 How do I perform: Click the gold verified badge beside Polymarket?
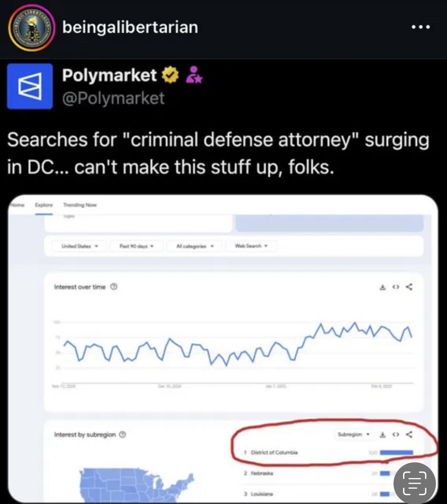[170, 75]
